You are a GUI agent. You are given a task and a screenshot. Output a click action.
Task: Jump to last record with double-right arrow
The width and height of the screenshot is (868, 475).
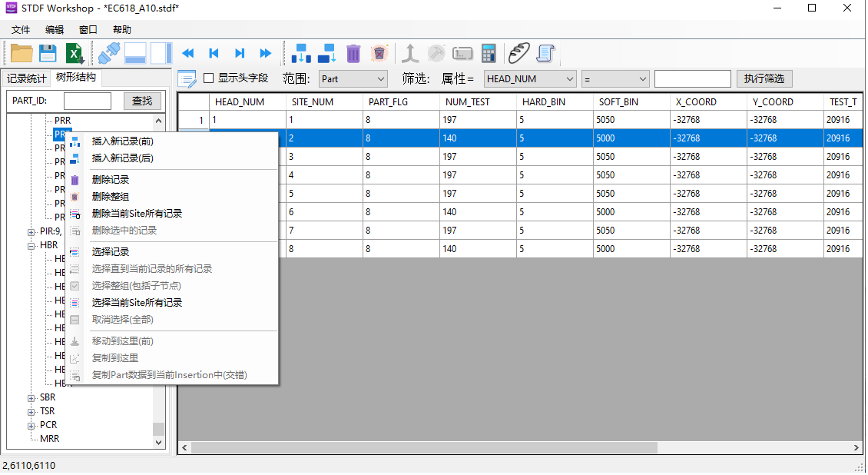coord(266,53)
